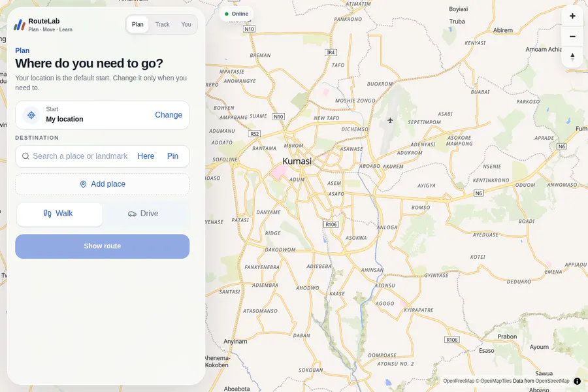This screenshot has width=588, height=392.
Task: Click the Show route button
Action: (x=103, y=246)
